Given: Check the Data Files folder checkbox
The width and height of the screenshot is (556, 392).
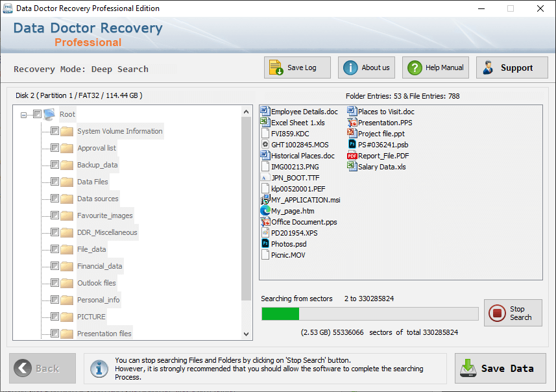Looking at the screenshot, I should pyautogui.click(x=54, y=182).
